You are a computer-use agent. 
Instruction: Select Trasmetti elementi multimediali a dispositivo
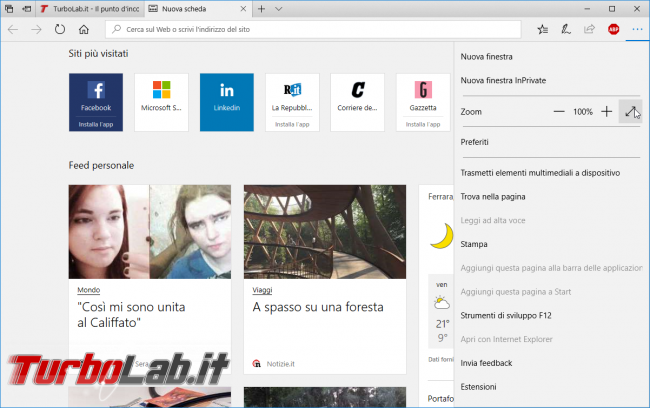(540, 173)
